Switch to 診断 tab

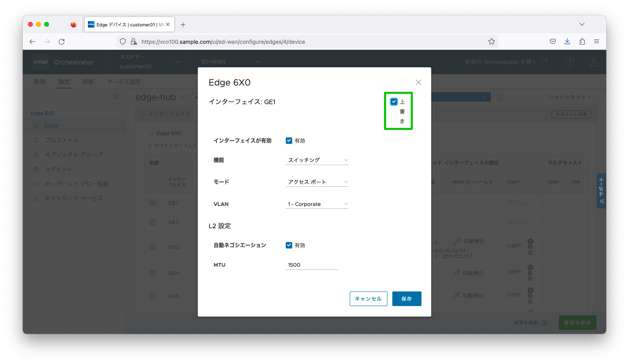88,82
